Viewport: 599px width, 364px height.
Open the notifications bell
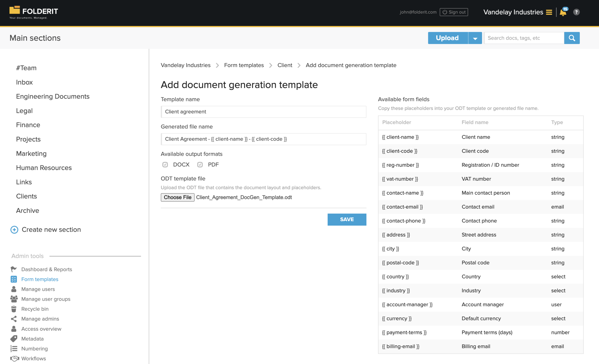click(563, 12)
